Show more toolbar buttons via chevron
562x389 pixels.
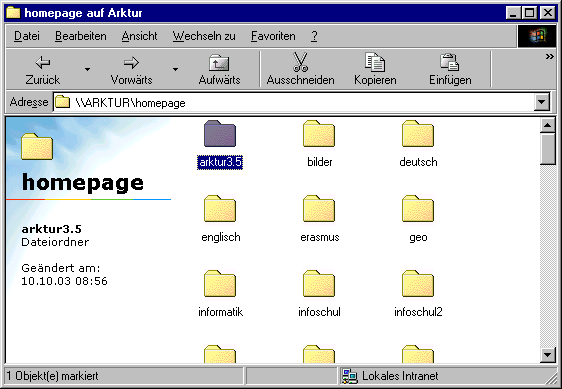coord(549,57)
